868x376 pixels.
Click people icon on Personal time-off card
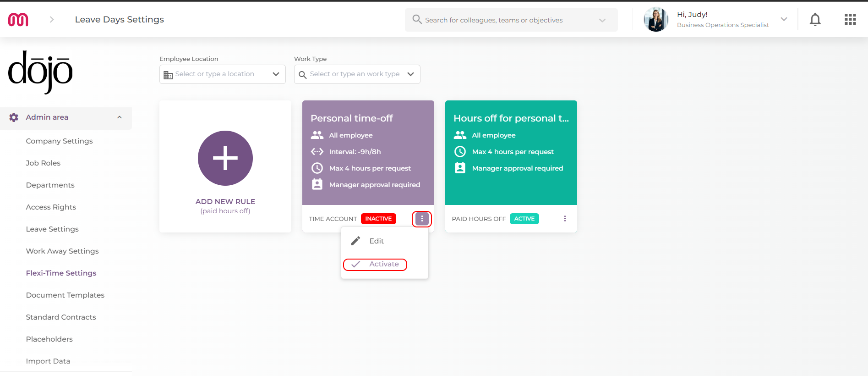[317, 135]
